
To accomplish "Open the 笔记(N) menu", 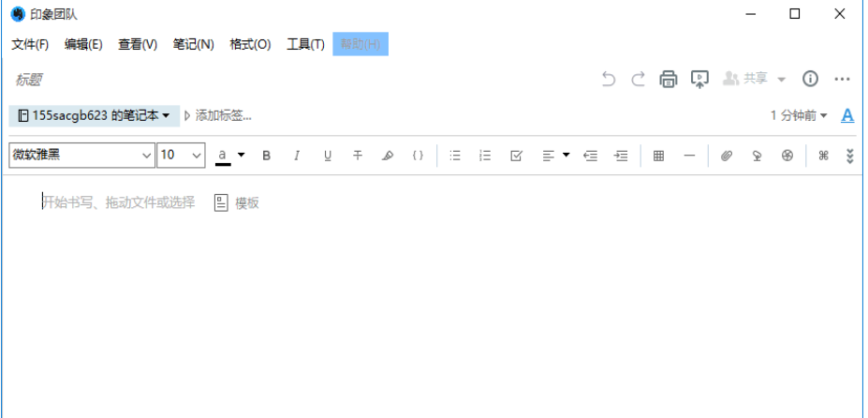I will pos(193,45).
